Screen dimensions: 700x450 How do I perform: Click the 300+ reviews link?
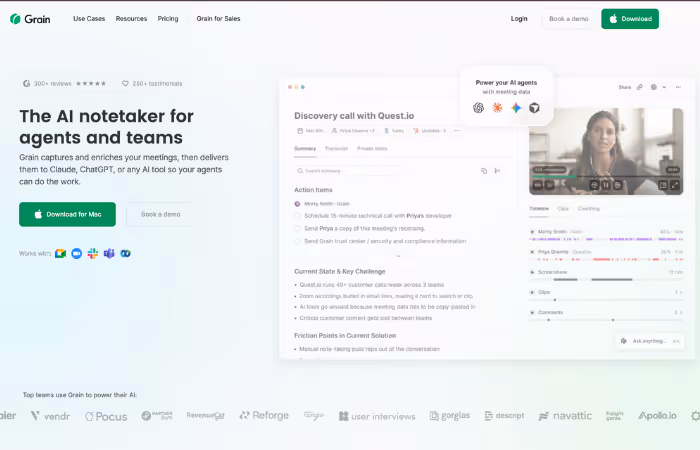click(53, 83)
